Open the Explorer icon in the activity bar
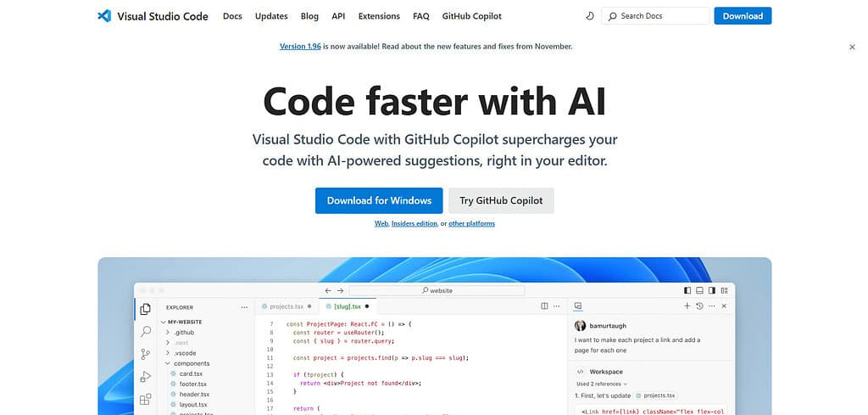 tap(146, 309)
